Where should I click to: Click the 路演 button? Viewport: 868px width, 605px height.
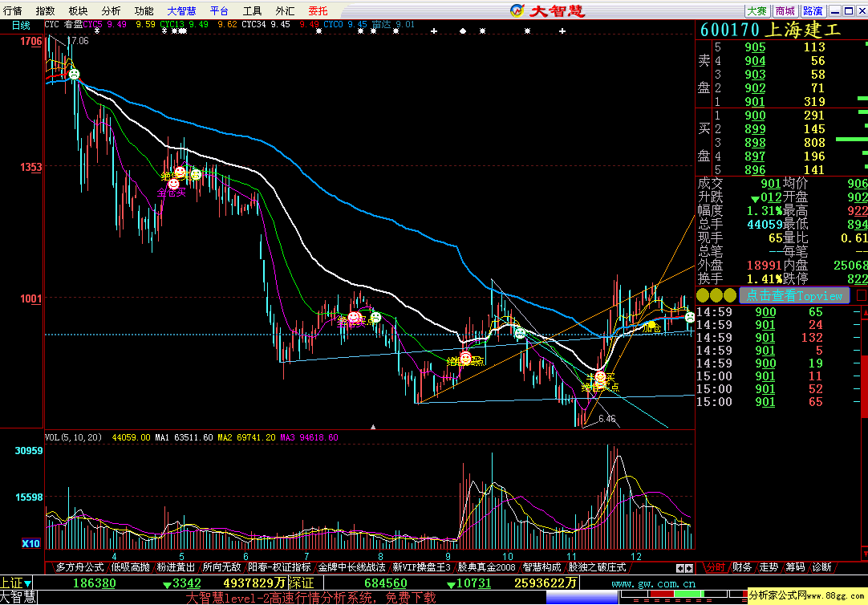[x=813, y=11]
